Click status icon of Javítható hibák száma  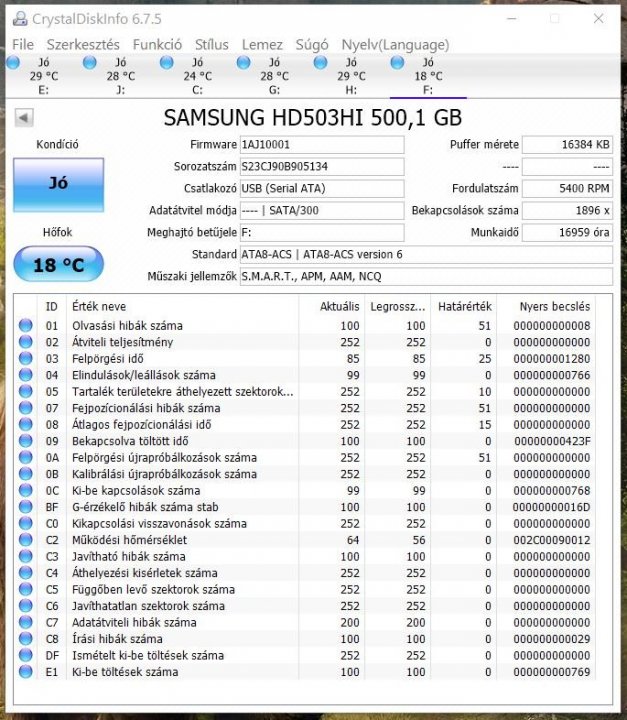pos(26,557)
